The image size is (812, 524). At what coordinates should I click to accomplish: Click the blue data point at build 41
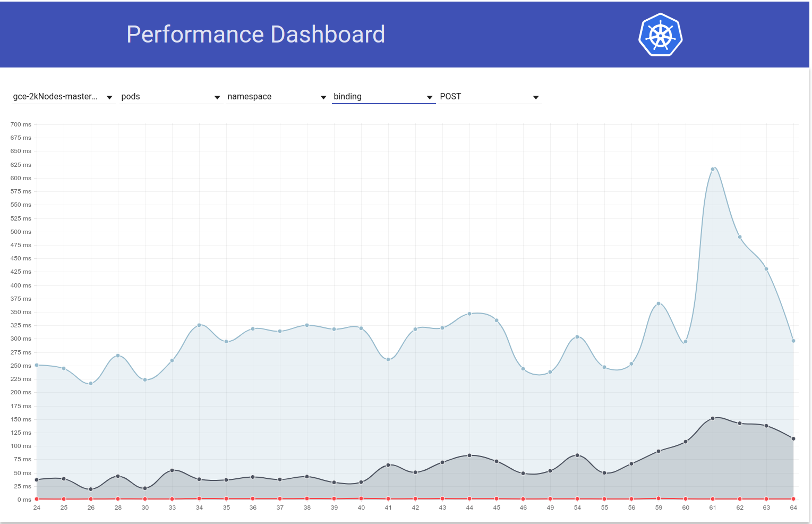(x=388, y=360)
